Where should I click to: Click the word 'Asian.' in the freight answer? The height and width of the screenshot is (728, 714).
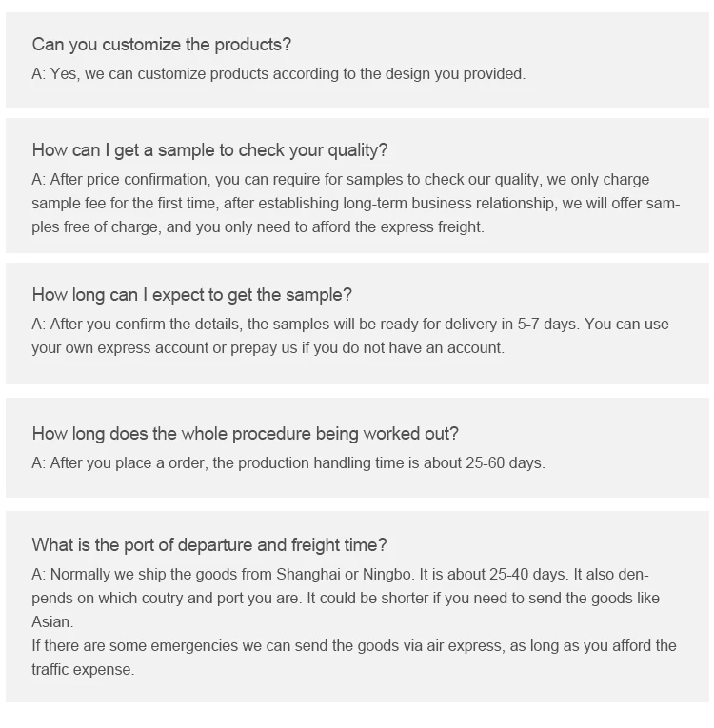52,621
